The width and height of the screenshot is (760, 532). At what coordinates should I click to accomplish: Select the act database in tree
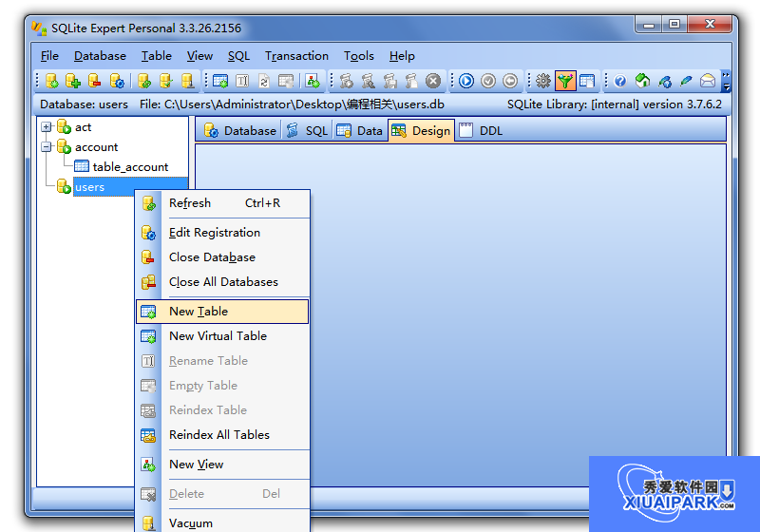point(83,127)
